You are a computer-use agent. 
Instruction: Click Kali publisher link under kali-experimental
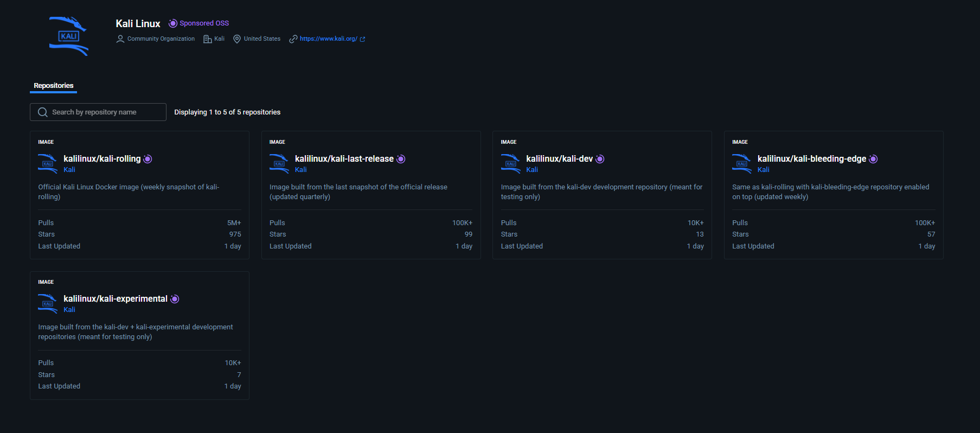point(69,310)
